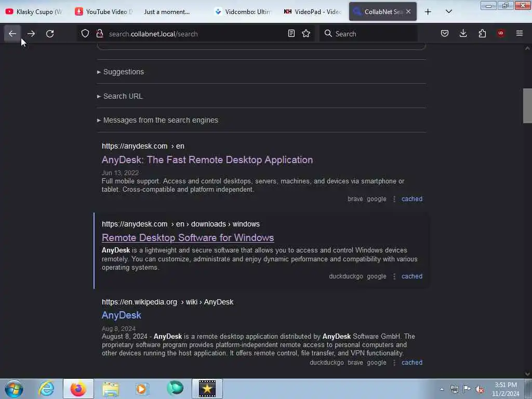Open cached link for first AnyDesk result
Image resolution: width=532 pixels, height=399 pixels.
412,199
